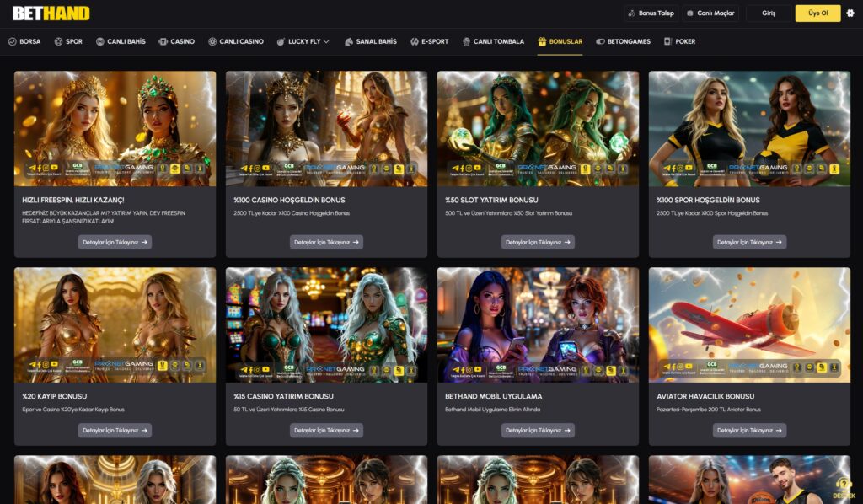Select the Bonuslar tab
The height and width of the screenshot is (504, 863).
pyautogui.click(x=560, y=41)
